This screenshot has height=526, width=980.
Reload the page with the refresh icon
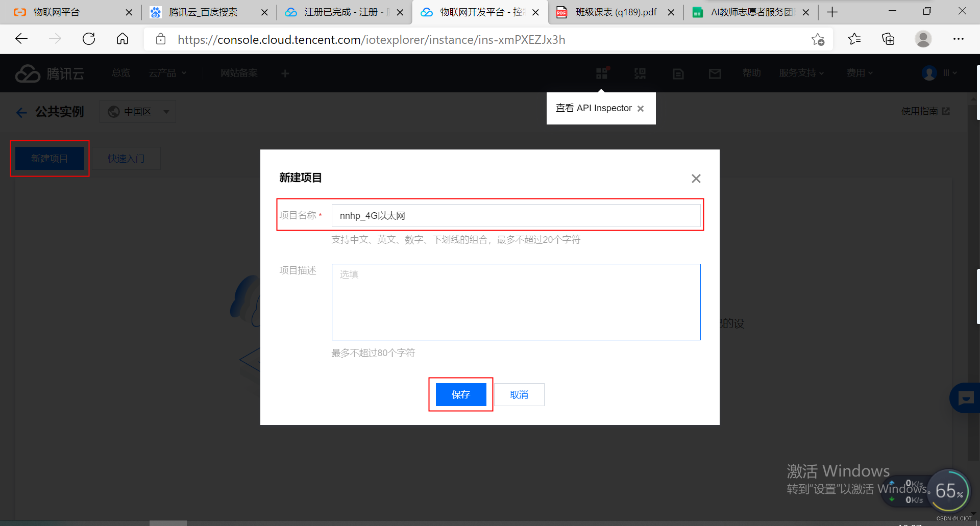coord(89,39)
